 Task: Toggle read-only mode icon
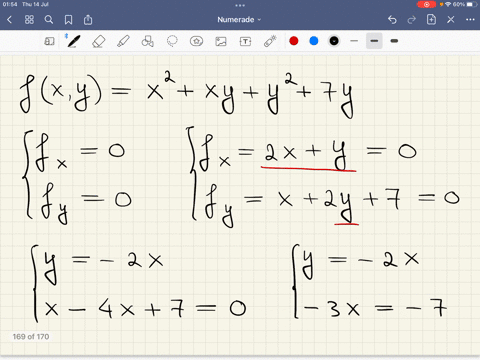pyautogui.click(x=49, y=41)
